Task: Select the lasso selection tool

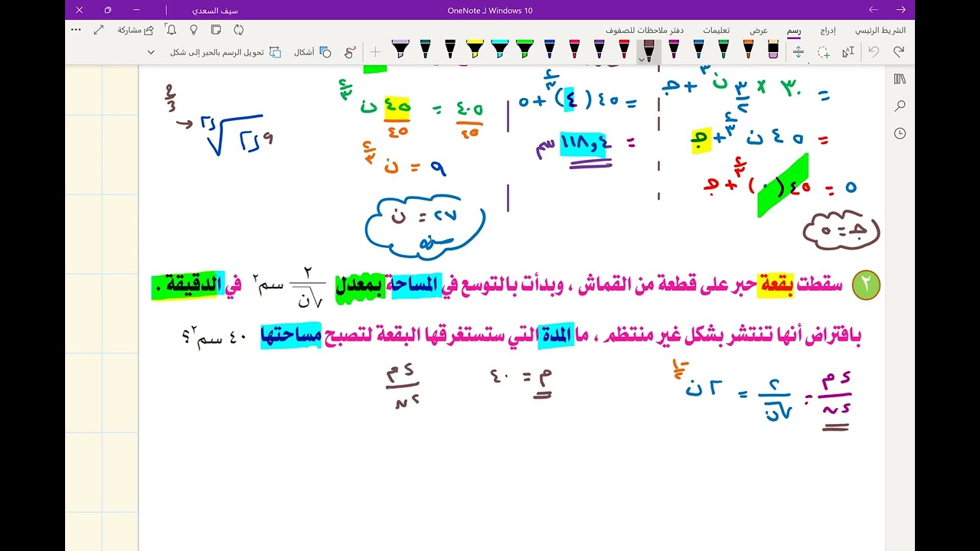Action: [823, 52]
